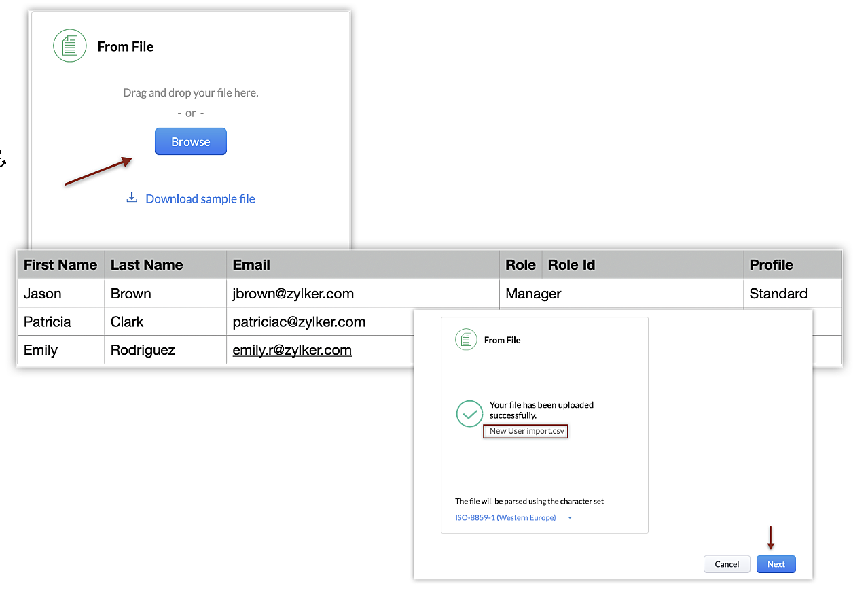868x590 pixels.
Task: Click the Role Id column header
Action: click(571, 265)
